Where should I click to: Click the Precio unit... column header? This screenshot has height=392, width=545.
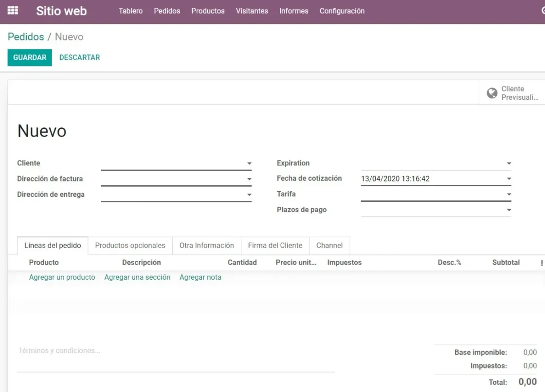(296, 263)
